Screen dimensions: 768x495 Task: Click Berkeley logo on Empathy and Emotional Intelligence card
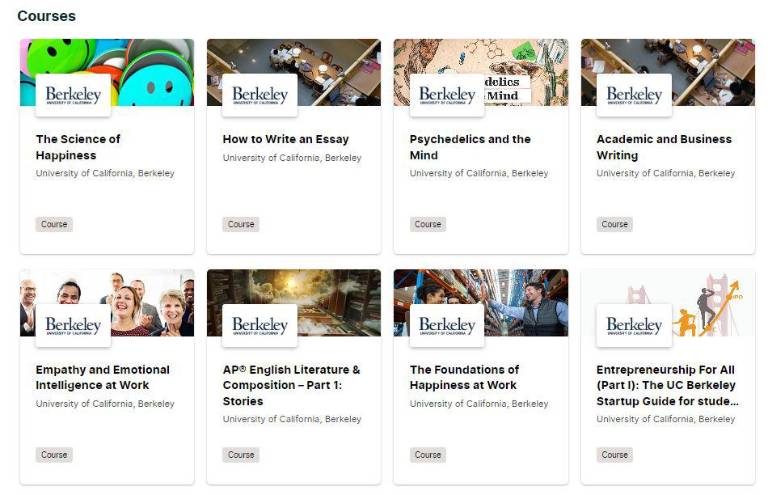click(73, 325)
